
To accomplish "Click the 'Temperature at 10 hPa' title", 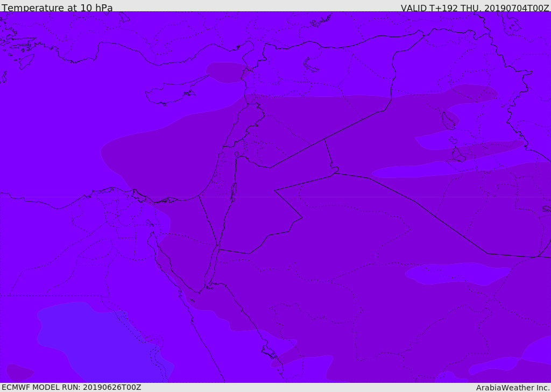I will coord(57,8).
